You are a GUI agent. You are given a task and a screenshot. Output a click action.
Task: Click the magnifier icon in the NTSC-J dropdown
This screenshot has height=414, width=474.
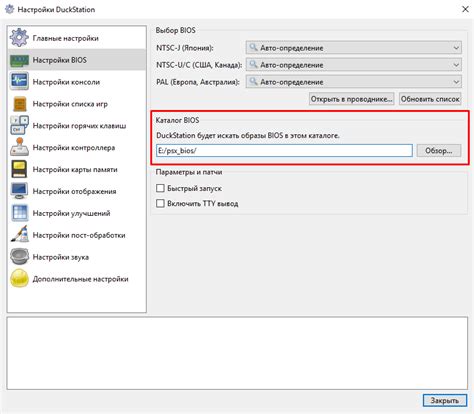(x=254, y=47)
